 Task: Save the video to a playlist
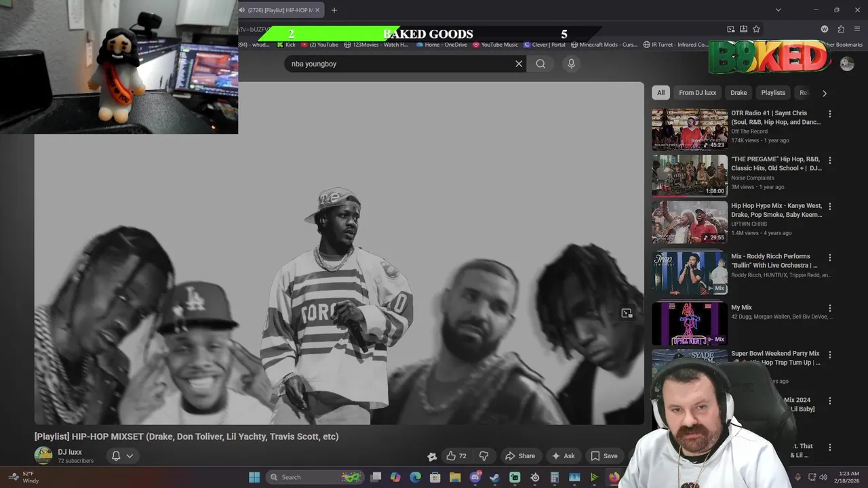pos(604,456)
